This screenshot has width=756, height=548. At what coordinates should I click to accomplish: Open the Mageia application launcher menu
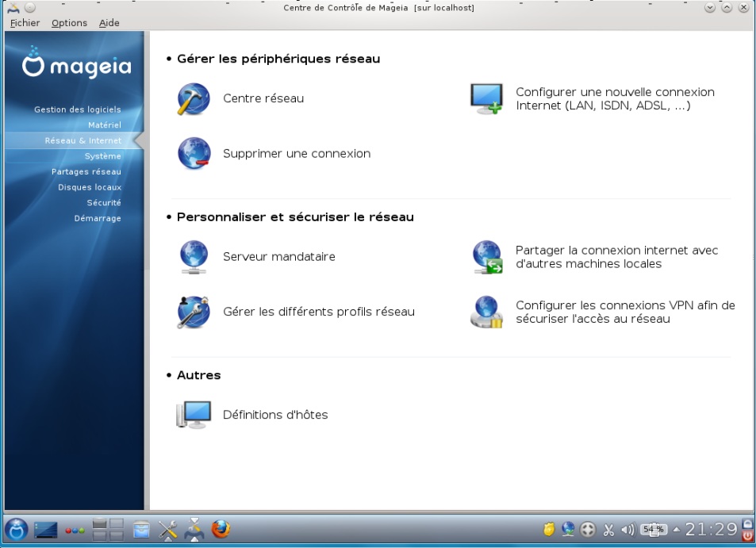pyautogui.click(x=17, y=530)
